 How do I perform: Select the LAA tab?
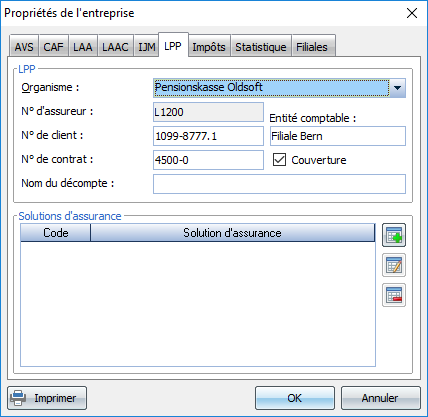pyautogui.click(x=83, y=47)
